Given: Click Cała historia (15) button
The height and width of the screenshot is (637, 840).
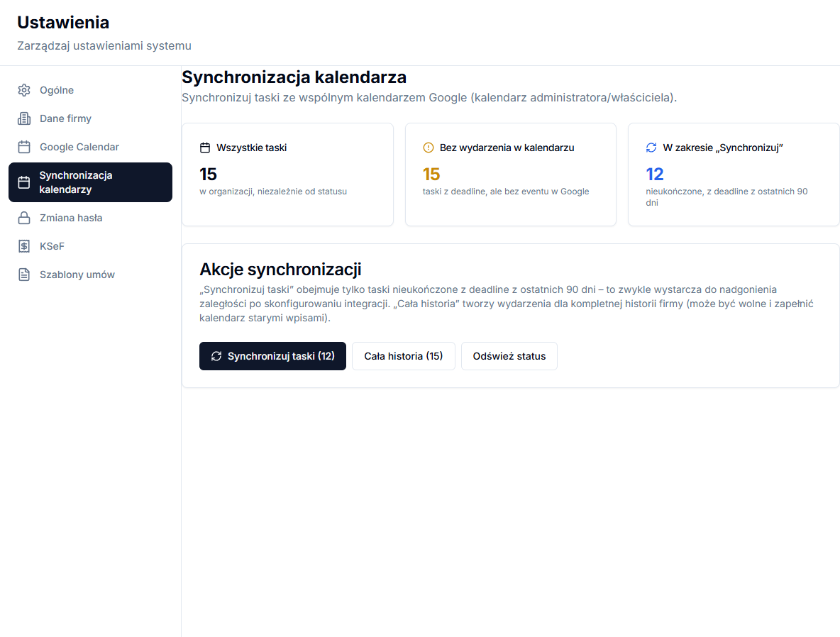Looking at the screenshot, I should tap(404, 356).
